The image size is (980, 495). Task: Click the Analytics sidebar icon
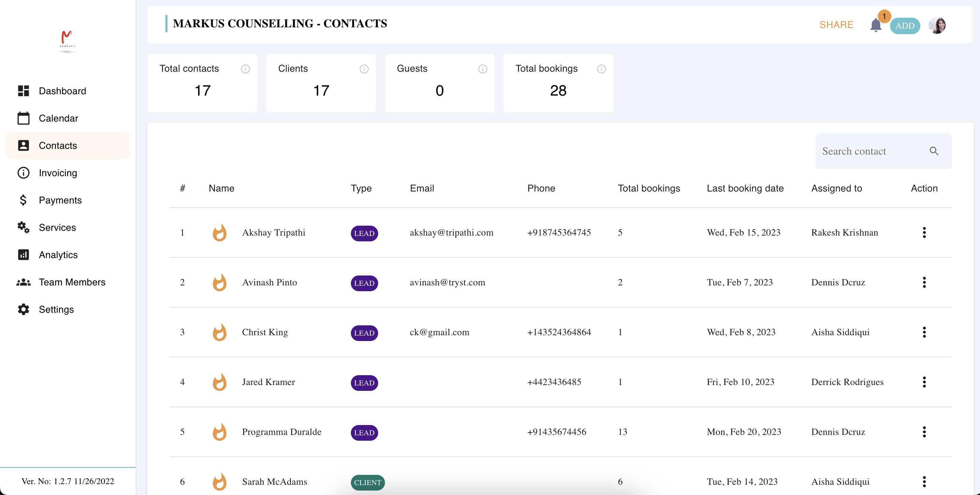[23, 254]
